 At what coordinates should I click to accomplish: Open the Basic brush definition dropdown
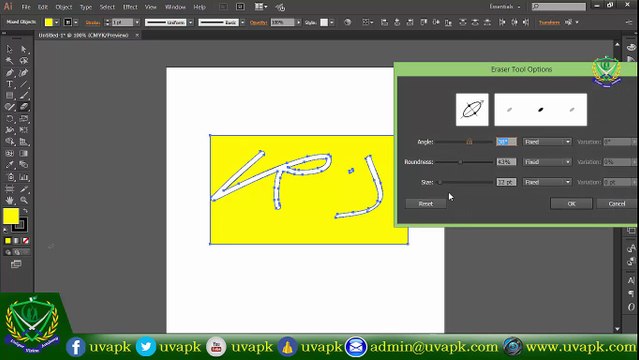[x=242, y=22]
